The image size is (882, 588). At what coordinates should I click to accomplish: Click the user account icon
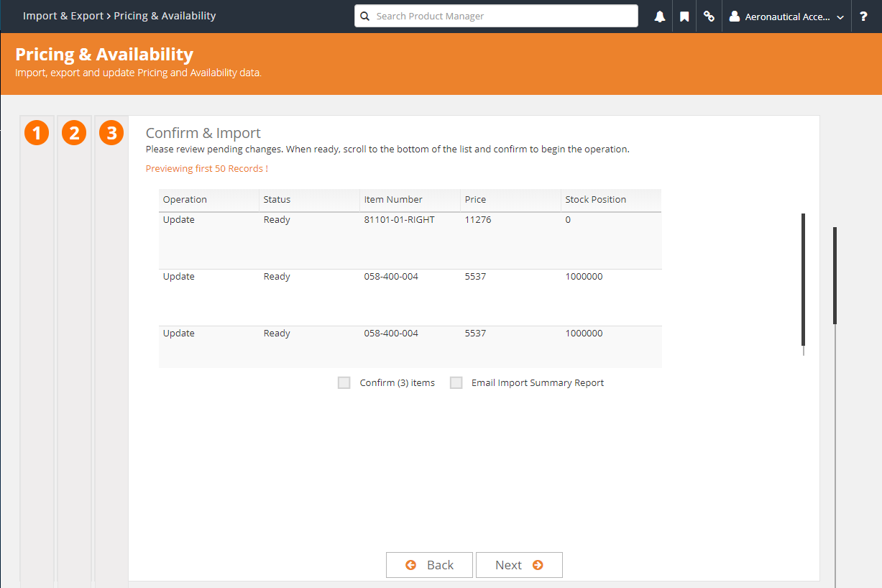click(x=735, y=16)
